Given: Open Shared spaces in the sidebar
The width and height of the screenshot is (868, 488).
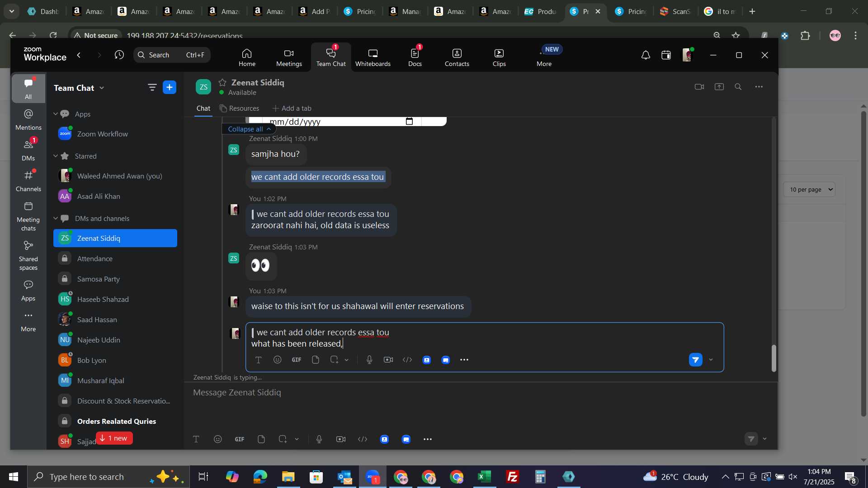Looking at the screenshot, I should pos(28,256).
